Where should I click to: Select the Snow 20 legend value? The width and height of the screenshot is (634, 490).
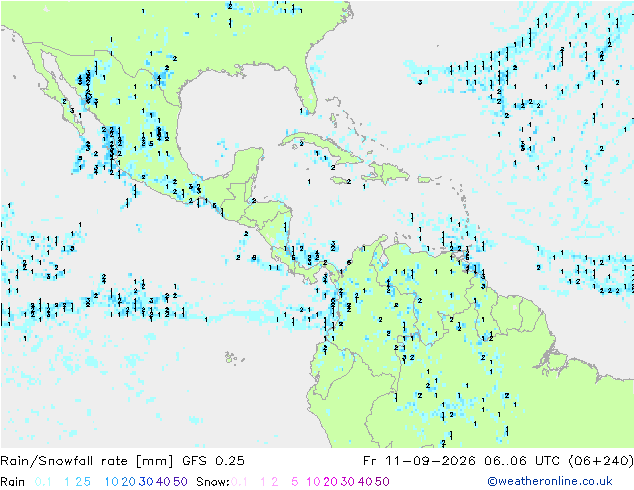pos(330,482)
